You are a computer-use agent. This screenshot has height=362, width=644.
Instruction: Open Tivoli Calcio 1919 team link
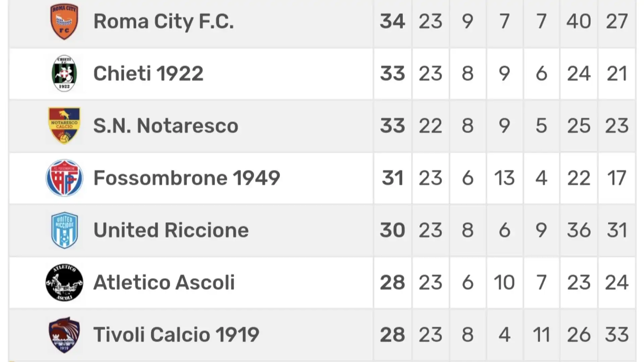[x=176, y=335]
